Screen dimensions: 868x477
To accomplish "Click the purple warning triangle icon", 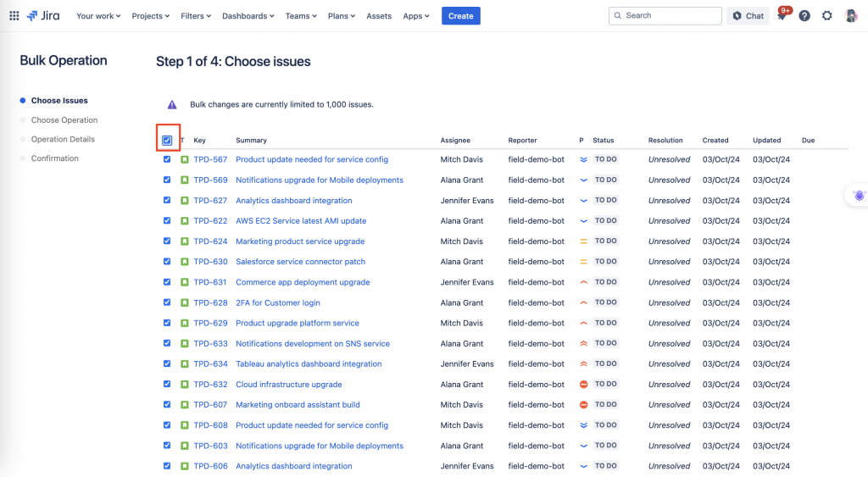I will [172, 104].
